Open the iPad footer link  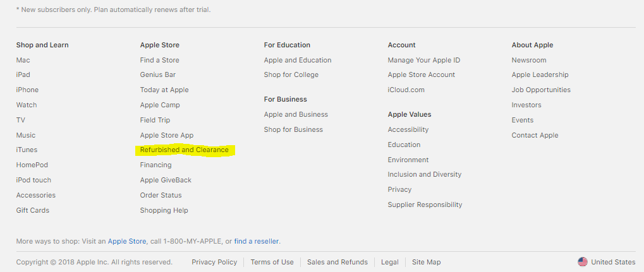pyautogui.click(x=23, y=74)
